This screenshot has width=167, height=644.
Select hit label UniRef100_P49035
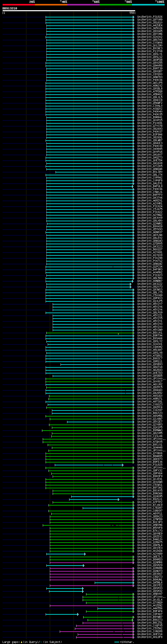point(150,114)
